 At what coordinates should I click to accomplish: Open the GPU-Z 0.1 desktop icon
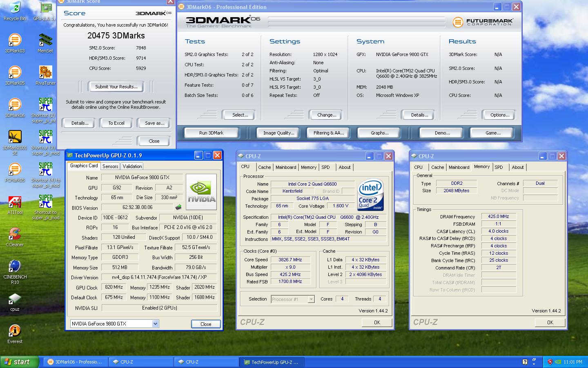45,11
